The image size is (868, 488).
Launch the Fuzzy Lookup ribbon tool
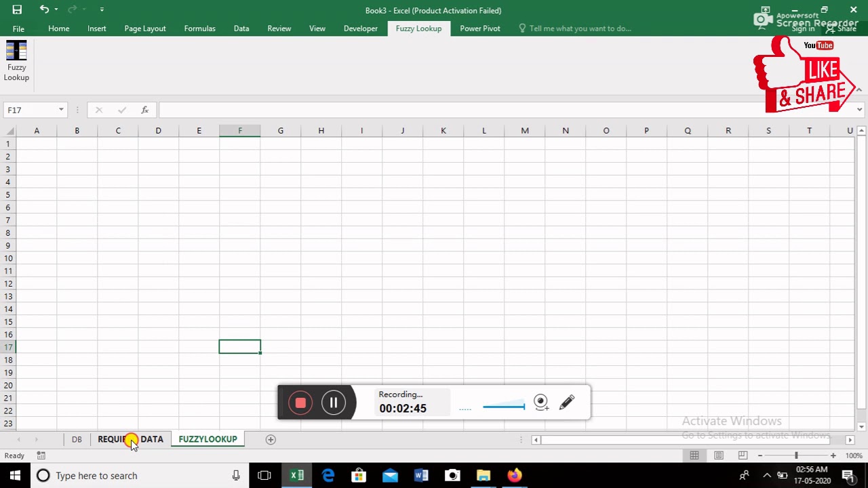point(16,61)
